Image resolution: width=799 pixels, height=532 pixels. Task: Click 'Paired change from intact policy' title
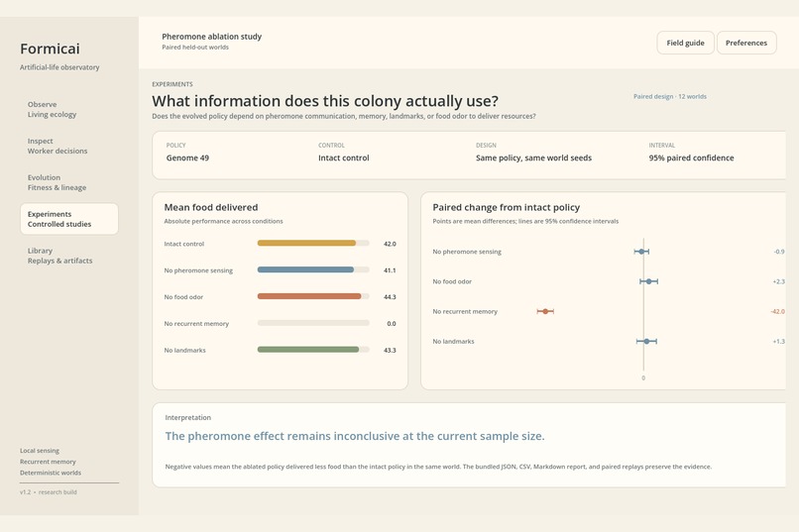click(506, 207)
